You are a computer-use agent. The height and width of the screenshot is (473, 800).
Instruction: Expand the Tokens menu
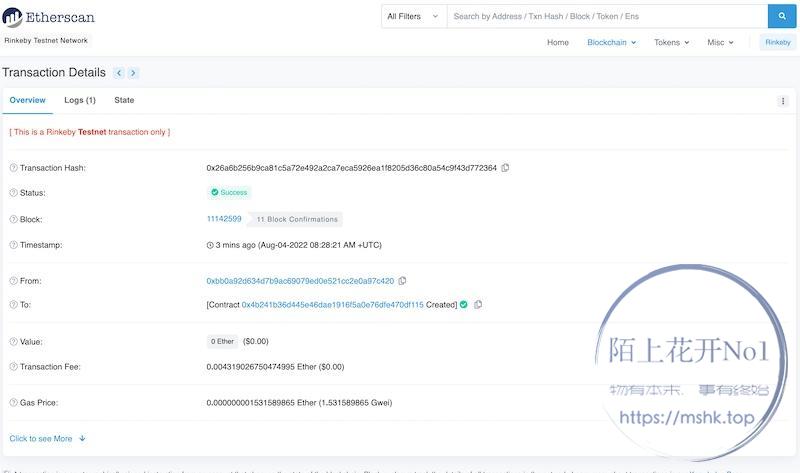point(671,42)
